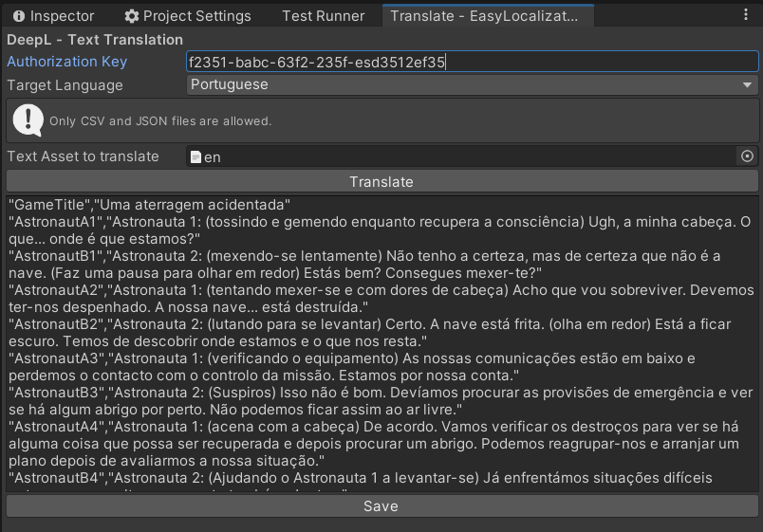Focus the Authorization Key input field
The height and width of the screenshot is (532, 763).
472,63
